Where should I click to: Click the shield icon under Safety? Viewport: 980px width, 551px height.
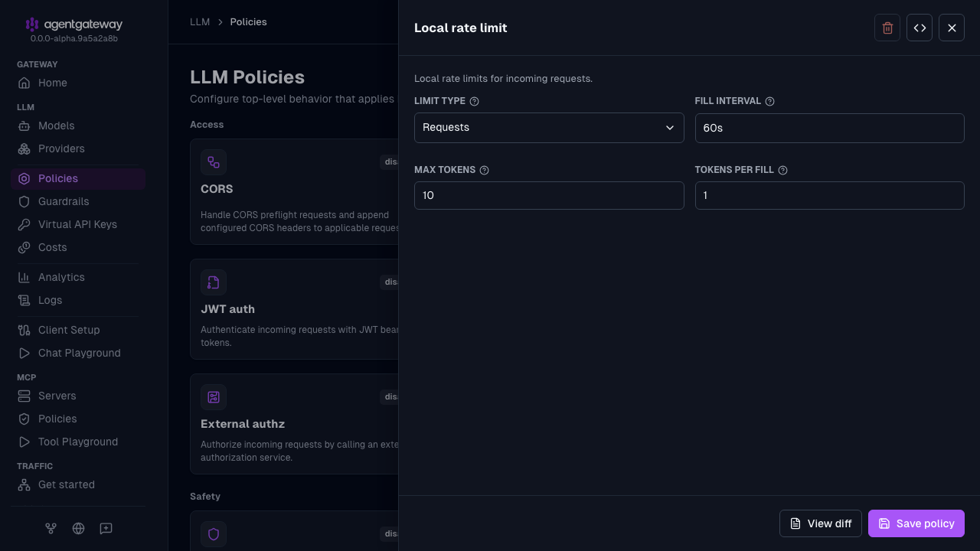click(214, 534)
